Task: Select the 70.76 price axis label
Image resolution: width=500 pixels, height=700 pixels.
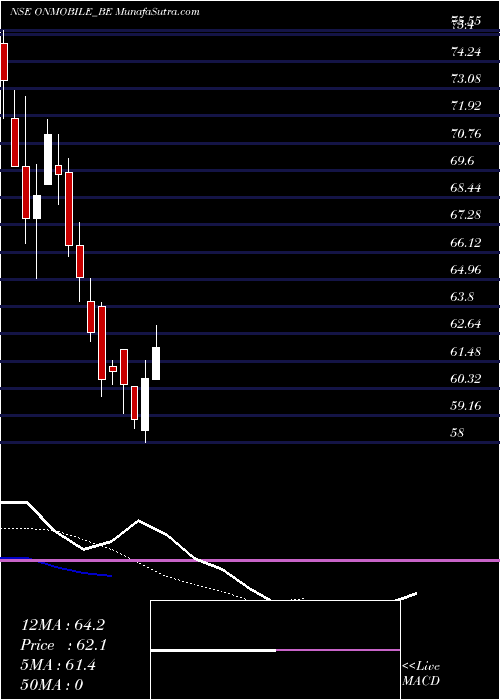Action: [x=466, y=133]
